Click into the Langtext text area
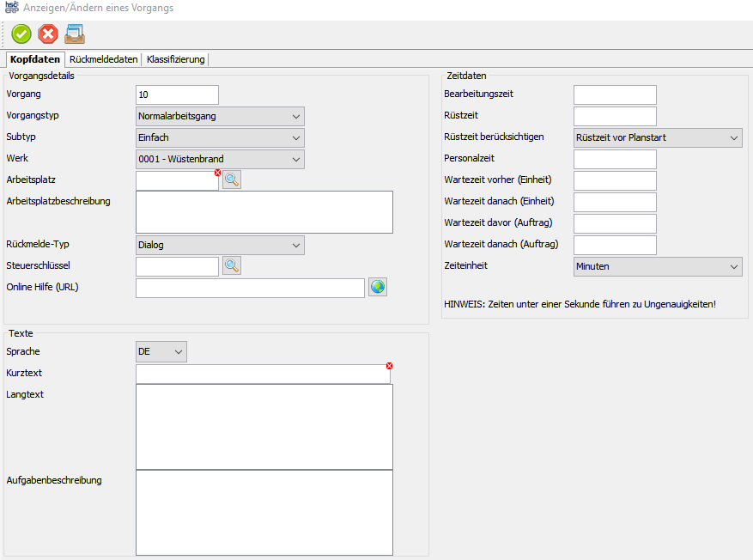This screenshot has width=753, height=560. [264, 426]
